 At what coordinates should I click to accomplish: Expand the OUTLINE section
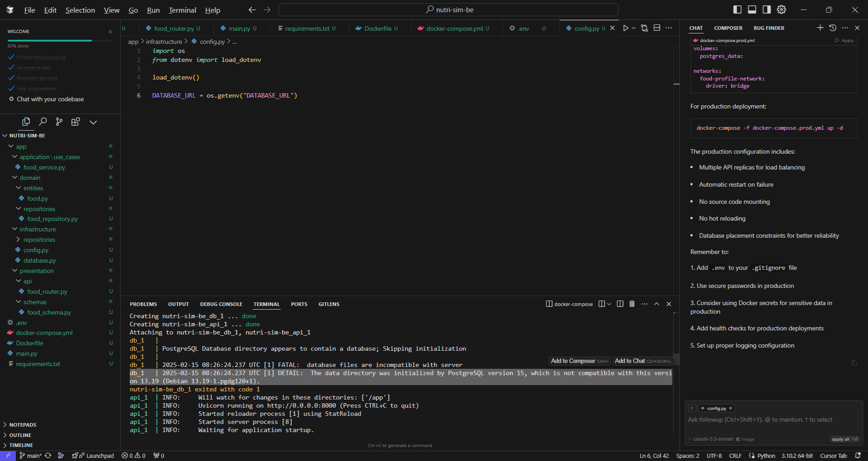[20, 435]
